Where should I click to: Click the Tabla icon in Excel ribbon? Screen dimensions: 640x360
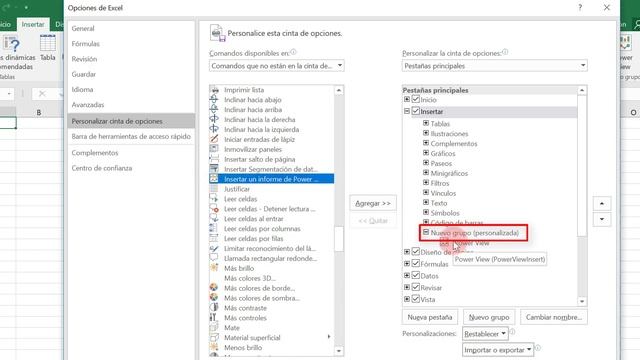point(48,44)
